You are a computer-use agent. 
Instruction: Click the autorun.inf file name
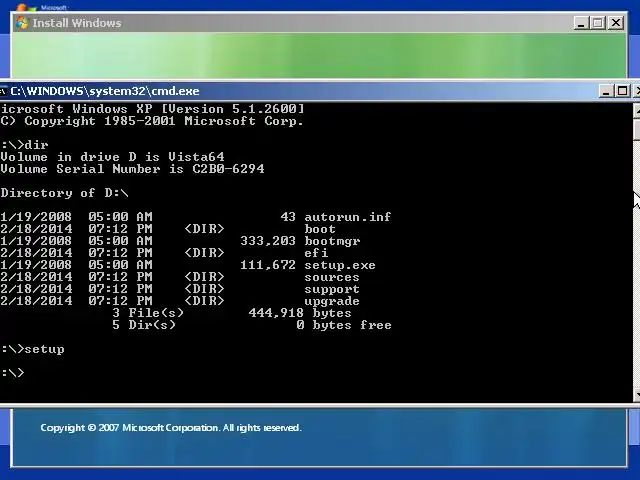click(348, 217)
